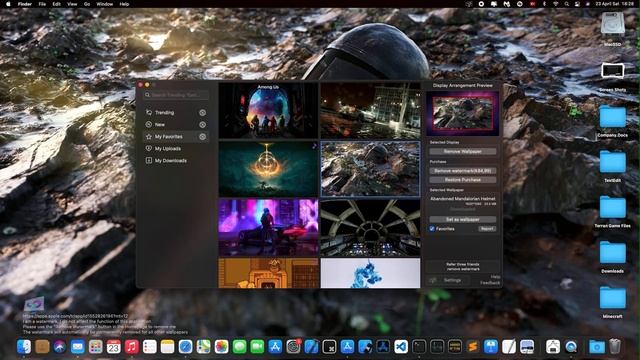Open Launchpad from the Dock
Image resolution: width=640 pixels, height=360 pixels.
(96, 347)
